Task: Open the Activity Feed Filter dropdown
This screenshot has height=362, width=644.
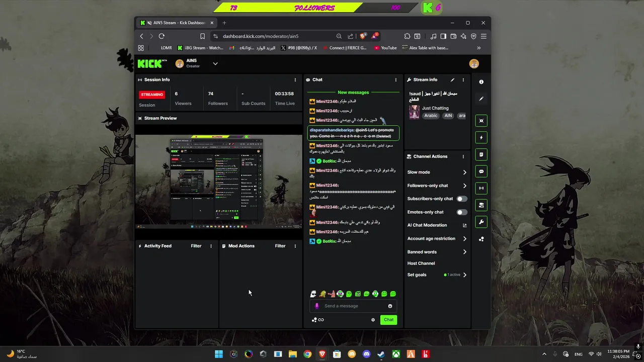Action: (196, 246)
